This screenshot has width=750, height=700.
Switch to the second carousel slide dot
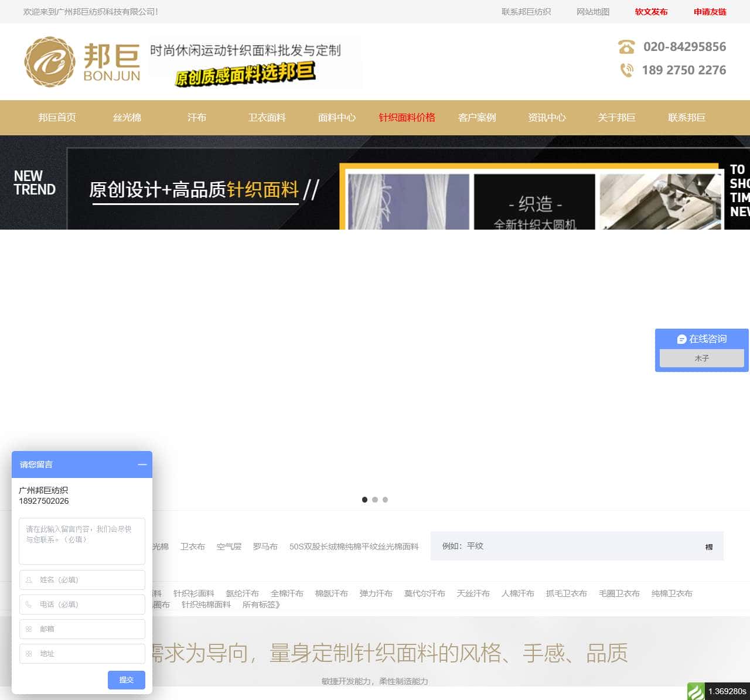(x=375, y=500)
